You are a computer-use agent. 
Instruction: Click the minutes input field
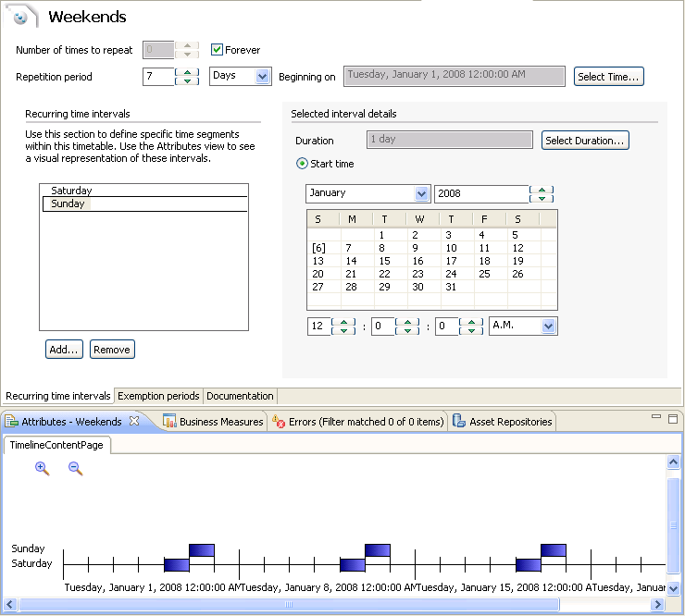(x=382, y=326)
